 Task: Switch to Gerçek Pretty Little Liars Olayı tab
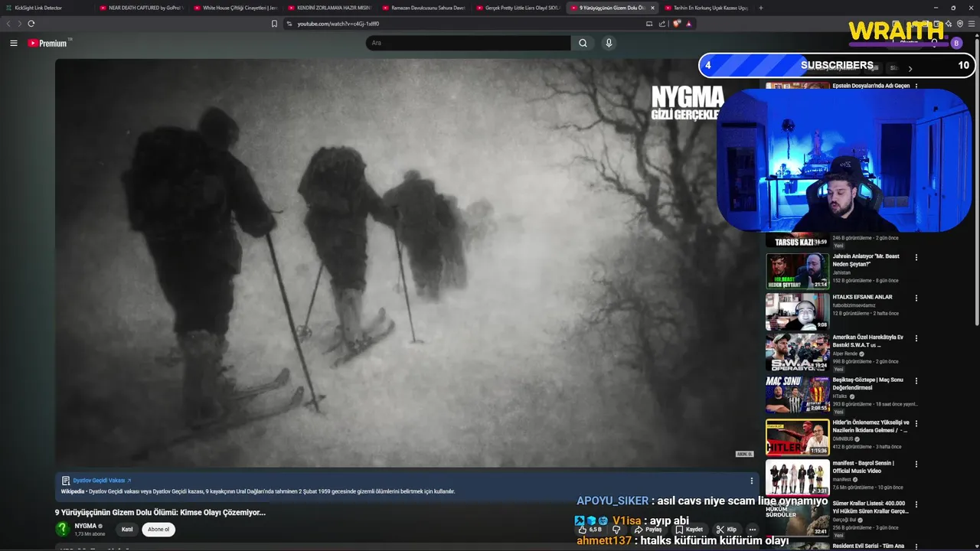pyautogui.click(x=518, y=8)
